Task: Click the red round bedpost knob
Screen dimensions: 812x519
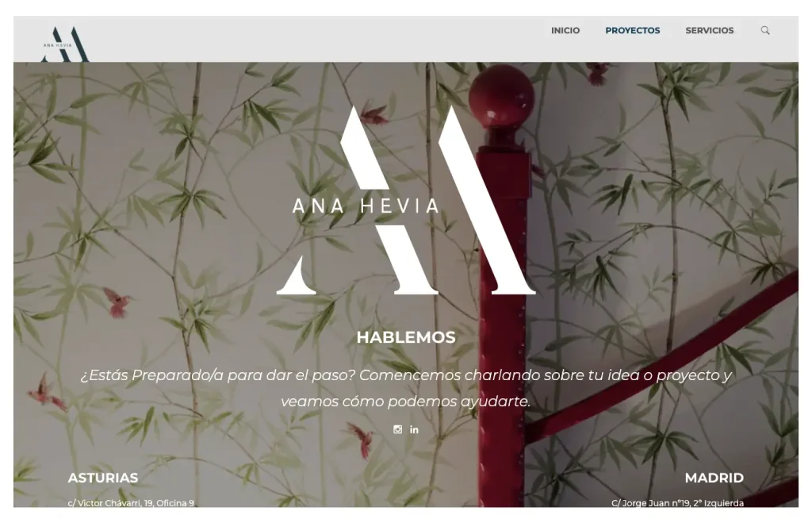Action: [501, 96]
